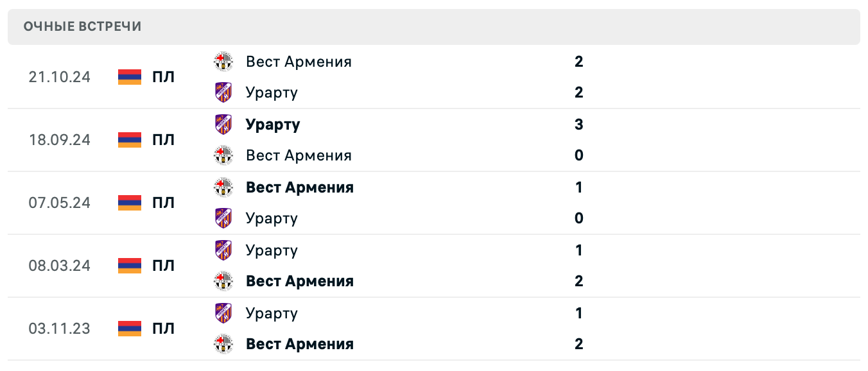Click the bold Урарту name in the 18.09.24 match

coord(272,124)
